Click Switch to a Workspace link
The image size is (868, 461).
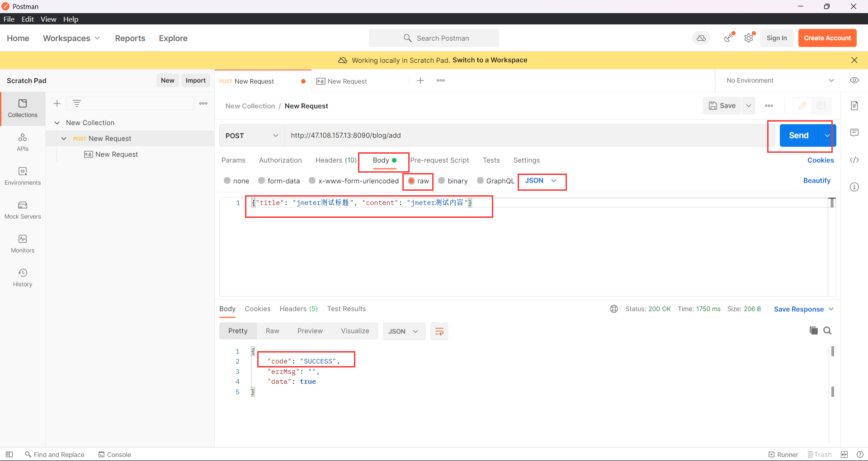490,60
